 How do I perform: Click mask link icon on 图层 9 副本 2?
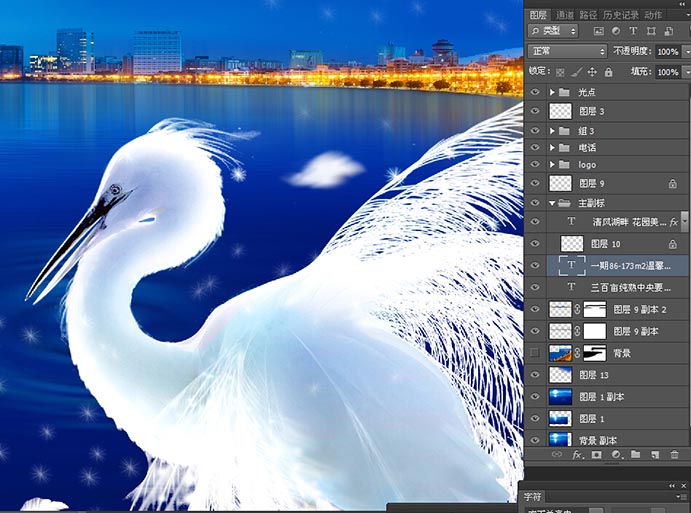(577, 309)
